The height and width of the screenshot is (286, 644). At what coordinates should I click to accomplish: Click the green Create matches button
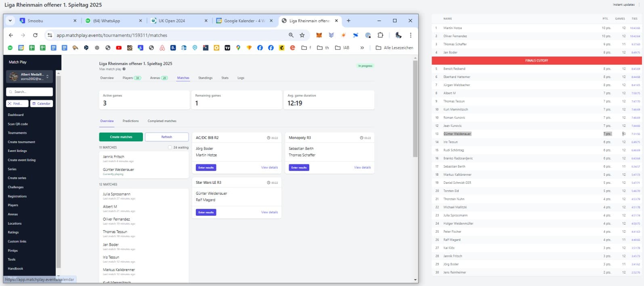121,137
